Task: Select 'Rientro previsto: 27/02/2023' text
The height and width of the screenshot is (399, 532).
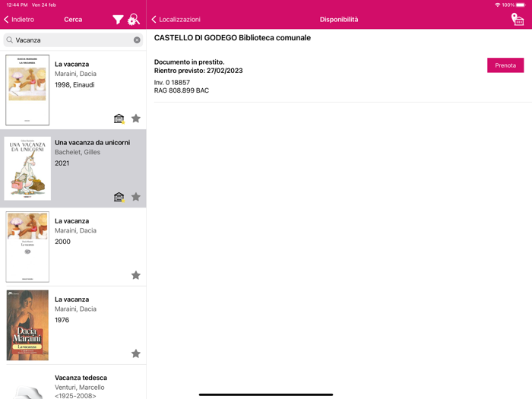Action: [x=198, y=71]
